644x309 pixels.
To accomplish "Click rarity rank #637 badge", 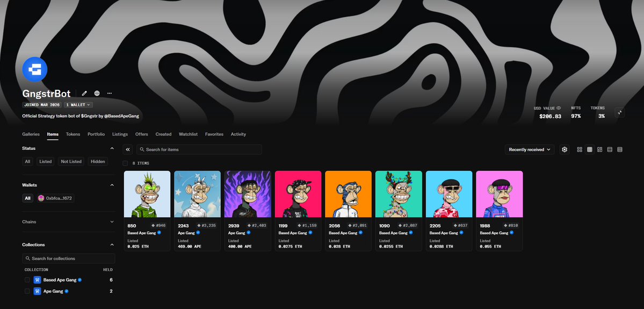I will point(461,226).
